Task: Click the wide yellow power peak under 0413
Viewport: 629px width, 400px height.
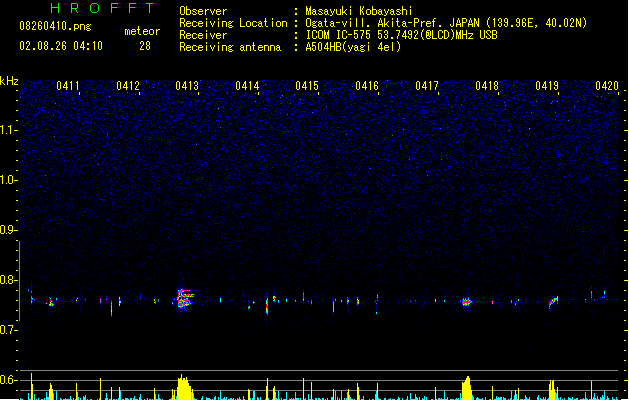Action: click(x=184, y=388)
